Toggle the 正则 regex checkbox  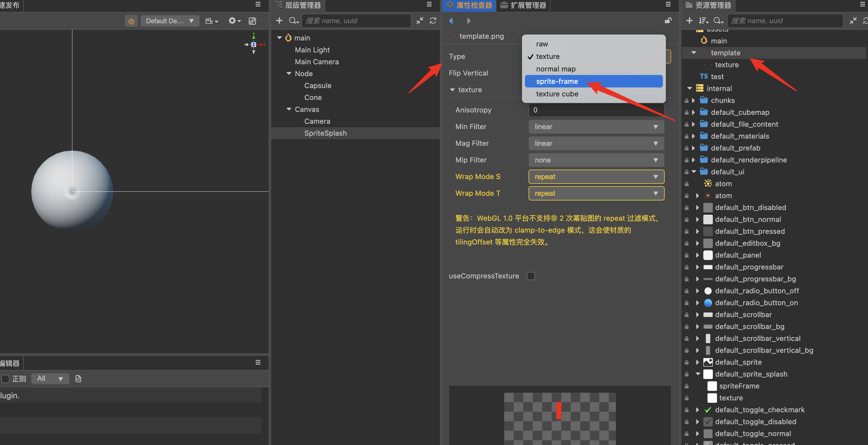click(x=5, y=379)
